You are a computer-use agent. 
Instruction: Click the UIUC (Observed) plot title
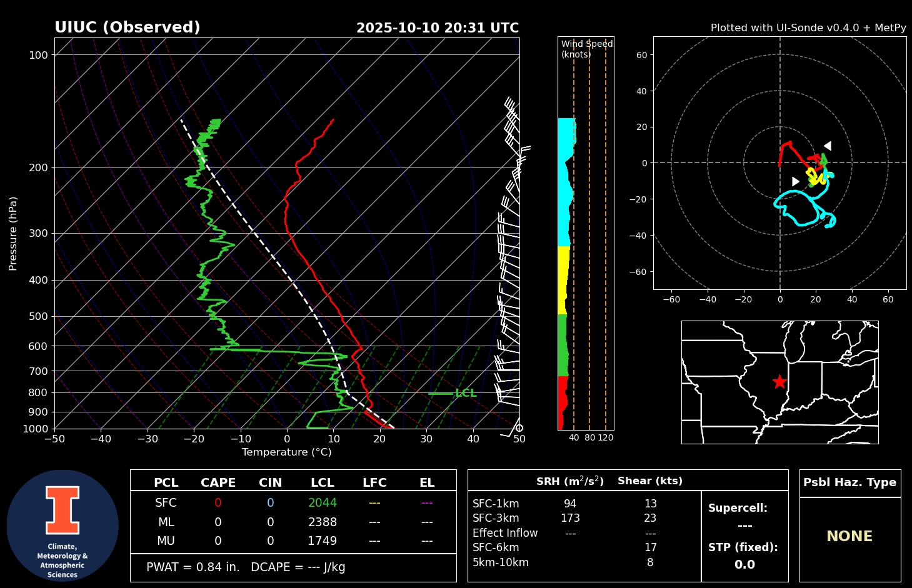pyautogui.click(x=128, y=27)
